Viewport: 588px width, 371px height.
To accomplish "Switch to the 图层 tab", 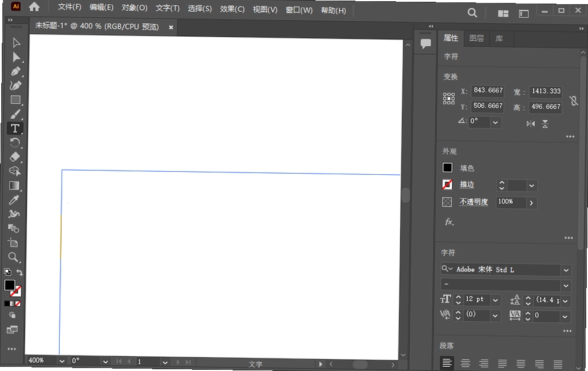I will coord(476,39).
